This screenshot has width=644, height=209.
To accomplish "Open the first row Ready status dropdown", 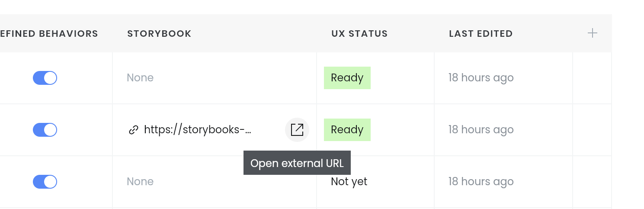I will [x=347, y=78].
